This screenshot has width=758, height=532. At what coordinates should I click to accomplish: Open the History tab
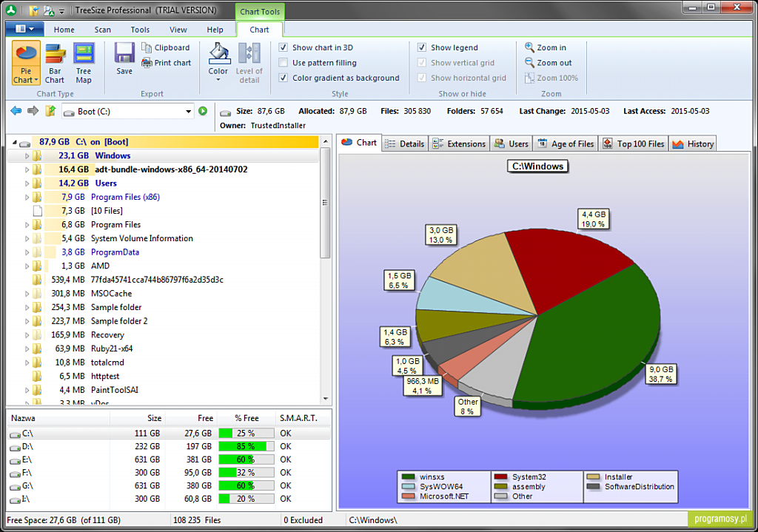[x=693, y=144]
